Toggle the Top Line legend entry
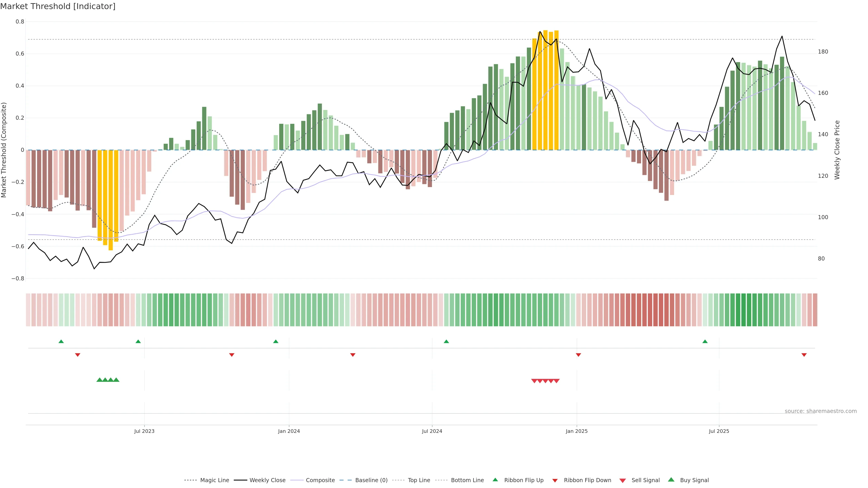This screenshot has height=488, width=868. (419, 480)
